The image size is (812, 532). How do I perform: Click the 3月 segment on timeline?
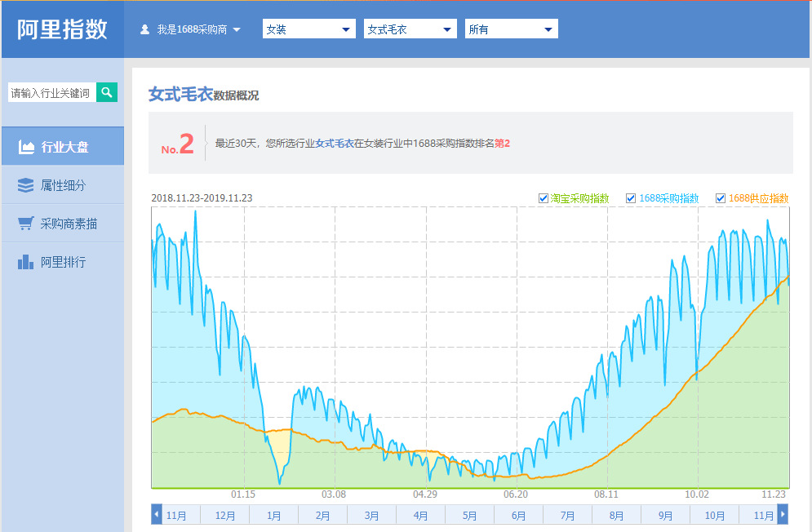371,516
